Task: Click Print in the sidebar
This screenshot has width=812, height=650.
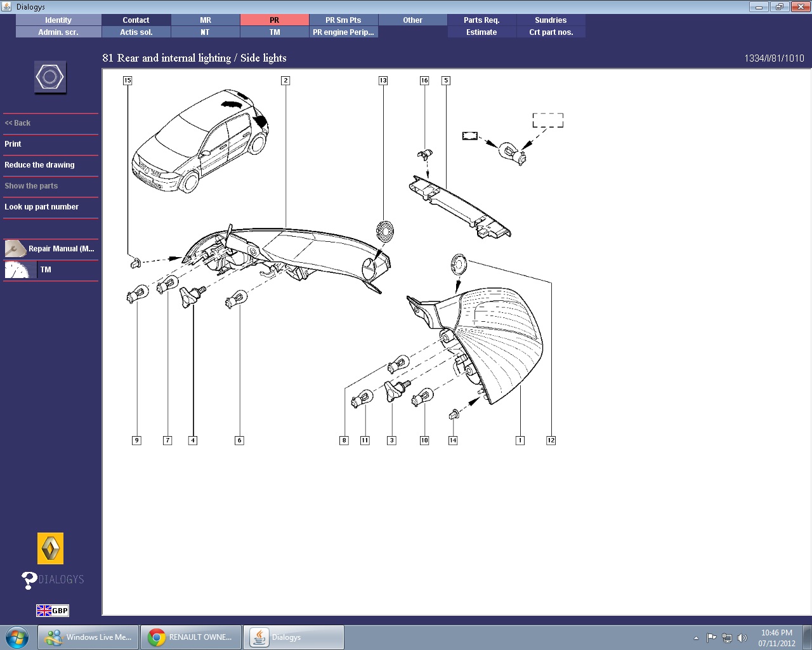Action: click(x=13, y=144)
